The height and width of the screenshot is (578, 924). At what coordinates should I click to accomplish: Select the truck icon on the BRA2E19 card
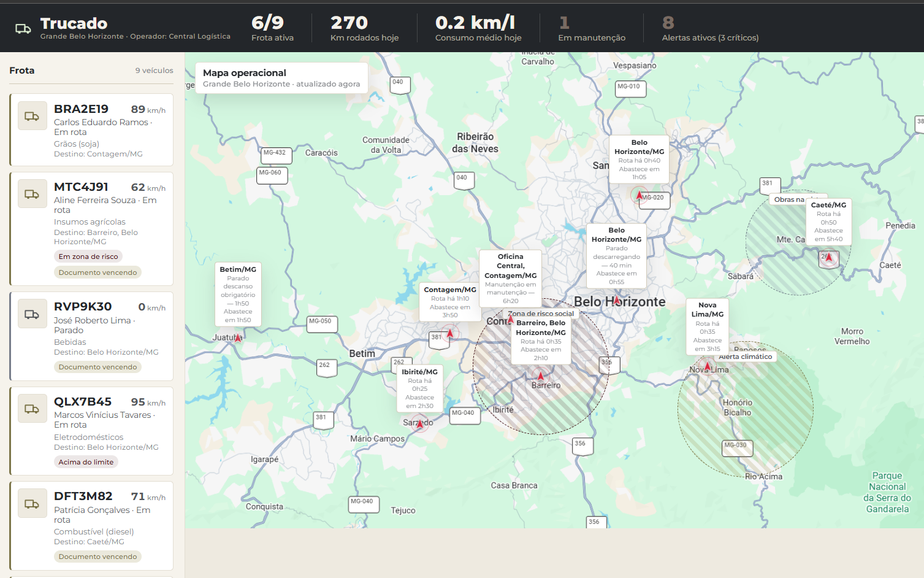point(32,116)
